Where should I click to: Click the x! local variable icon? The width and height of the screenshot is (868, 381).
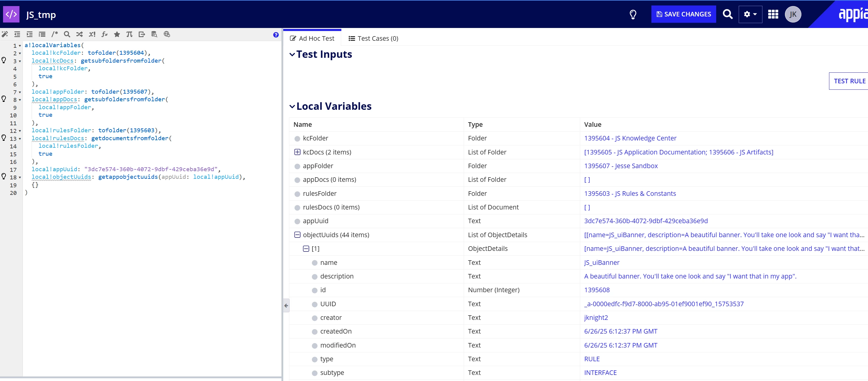tap(92, 34)
